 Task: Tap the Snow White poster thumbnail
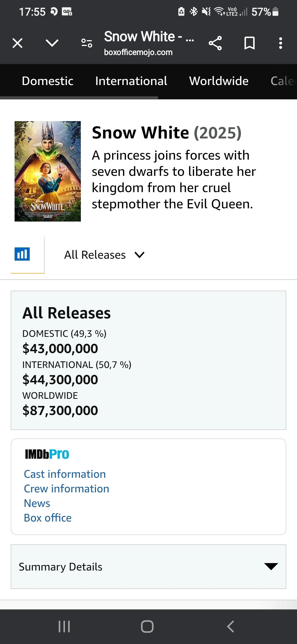coord(48,171)
